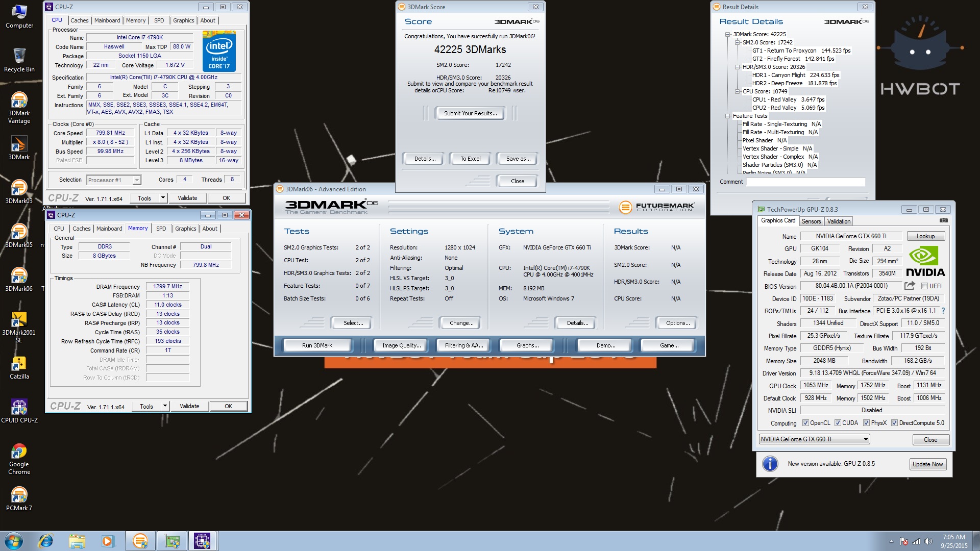Open the PCMark 7 desktop shortcut

click(x=19, y=499)
